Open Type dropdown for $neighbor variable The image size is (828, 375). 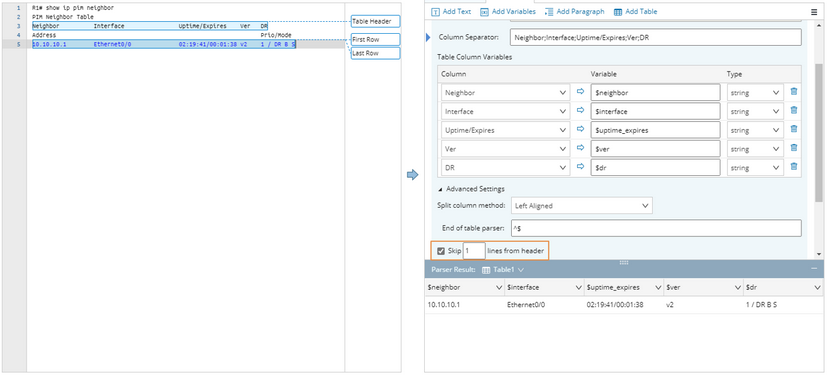pos(755,92)
